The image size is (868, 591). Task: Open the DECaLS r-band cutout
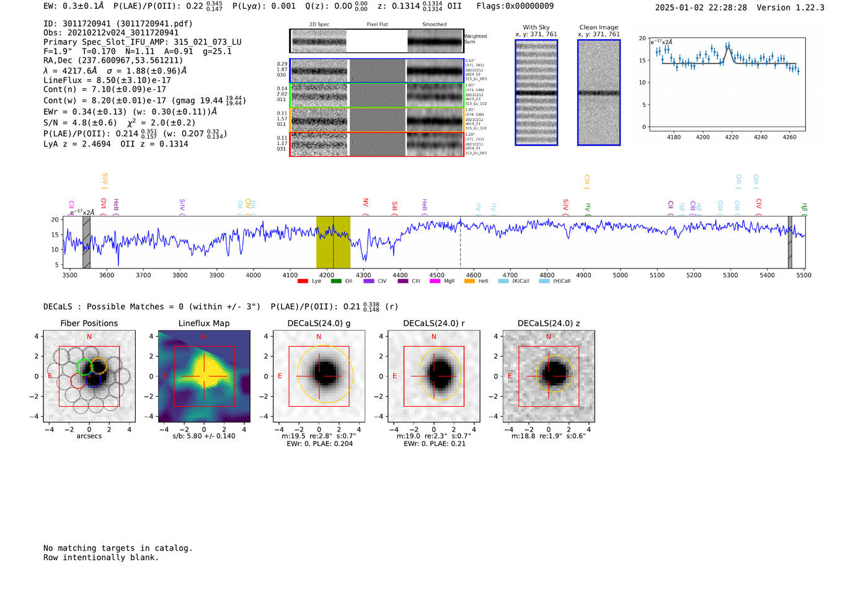pos(434,376)
